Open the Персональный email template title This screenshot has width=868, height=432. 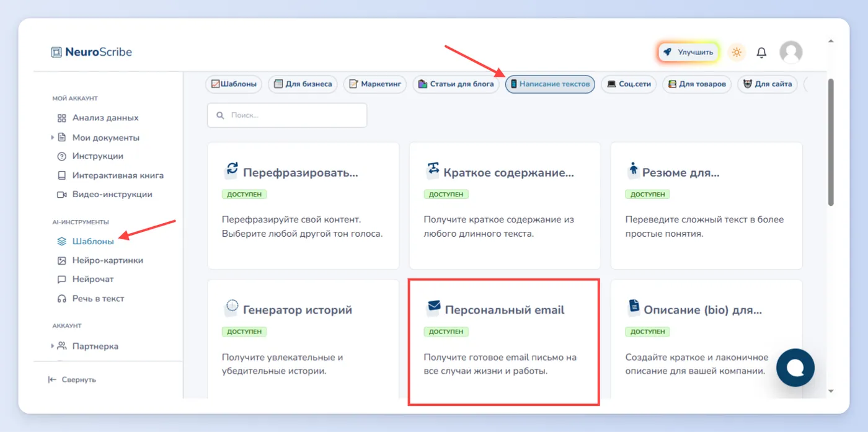coord(505,310)
